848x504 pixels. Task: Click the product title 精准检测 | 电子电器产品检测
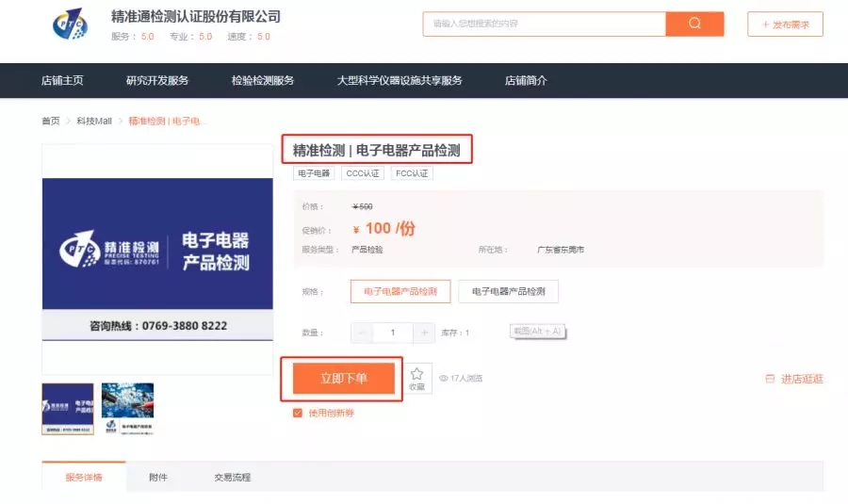(376, 150)
